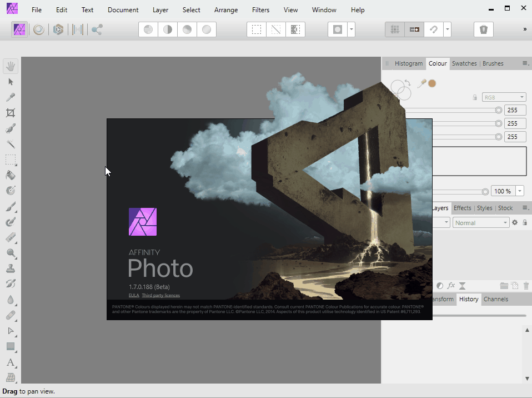
Task: Open Colour panel preferences menu
Action: click(525, 63)
